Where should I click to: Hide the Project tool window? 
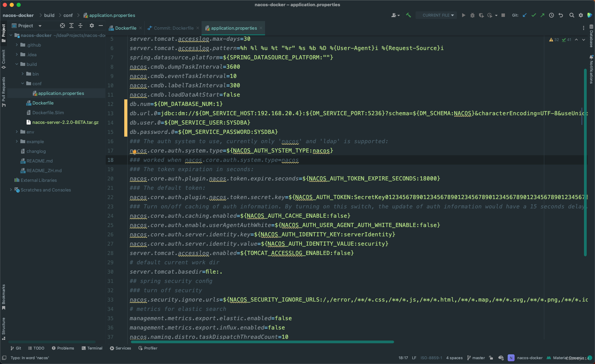click(101, 26)
